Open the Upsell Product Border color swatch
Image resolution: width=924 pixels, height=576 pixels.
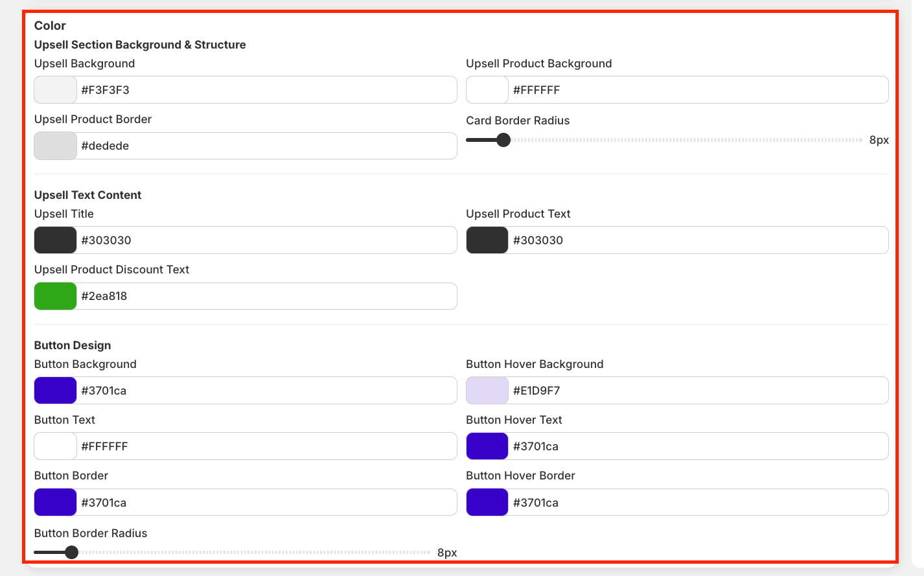tap(55, 146)
